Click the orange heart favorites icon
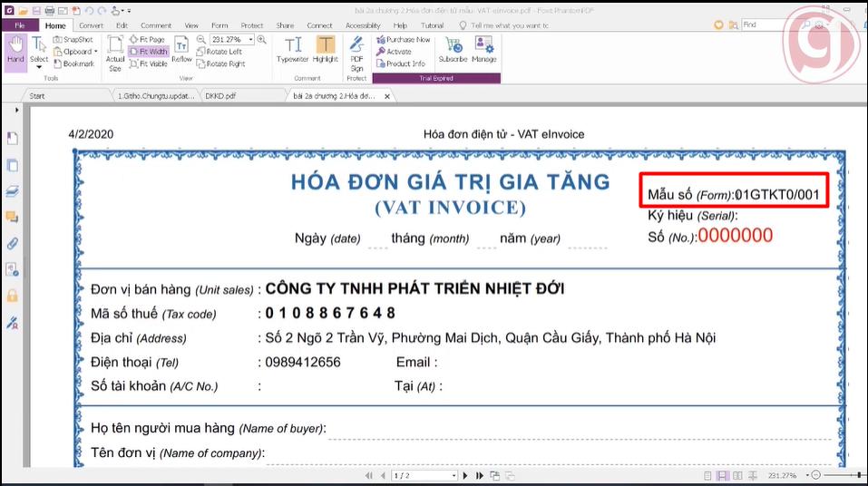Image resolution: width=868 pixels, height=486 pixels. pyautogui.click(x=718, y=24)
